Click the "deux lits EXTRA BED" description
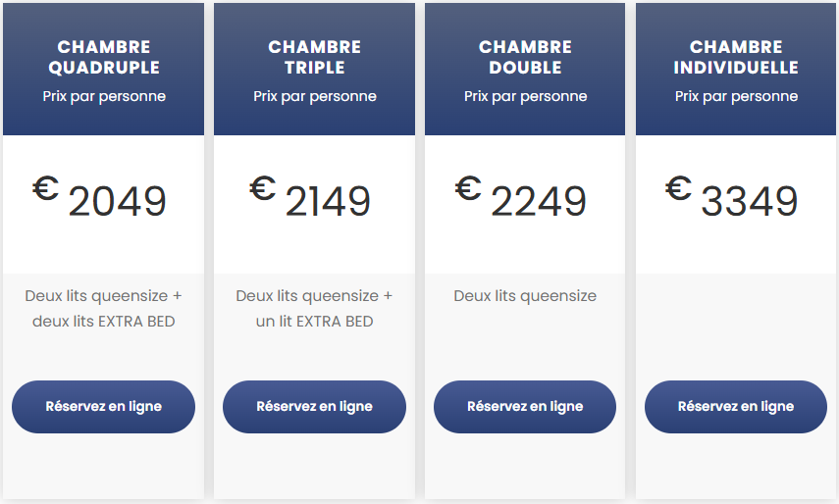839x504 pixels. [104, 321]
